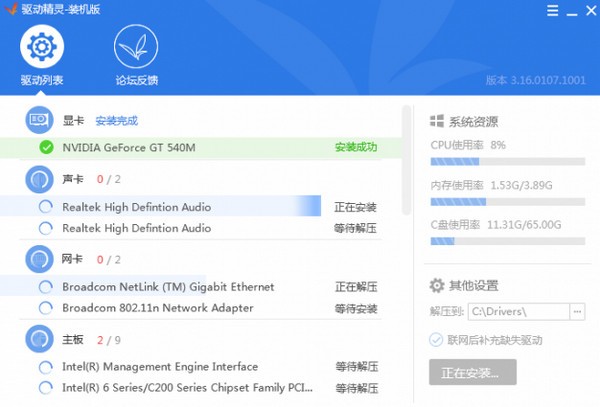Toggle the circle beside Broadcom 802.11n Network Adapter
Image resolution: width=600 pixels, height=407 pixels.
click(x=46, y=308)
